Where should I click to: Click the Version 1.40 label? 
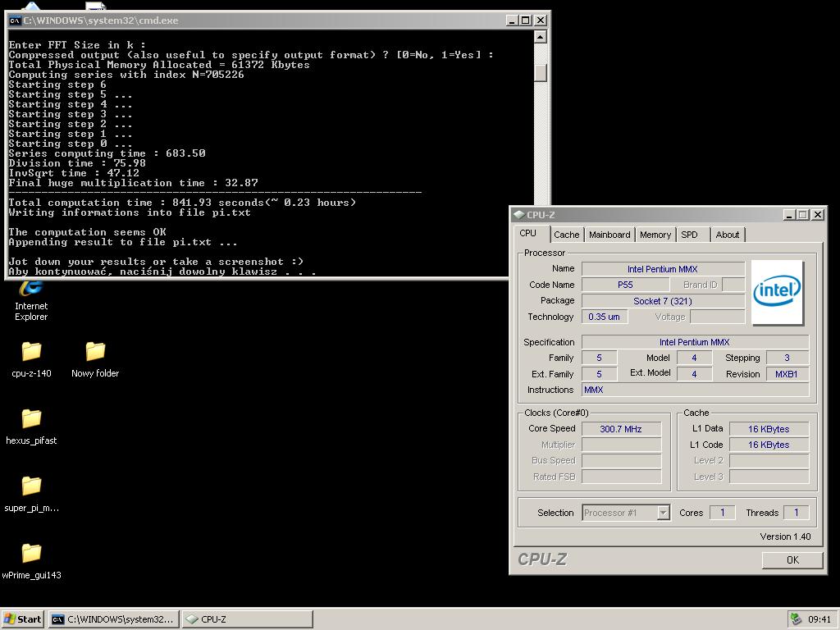click(785, 536)
